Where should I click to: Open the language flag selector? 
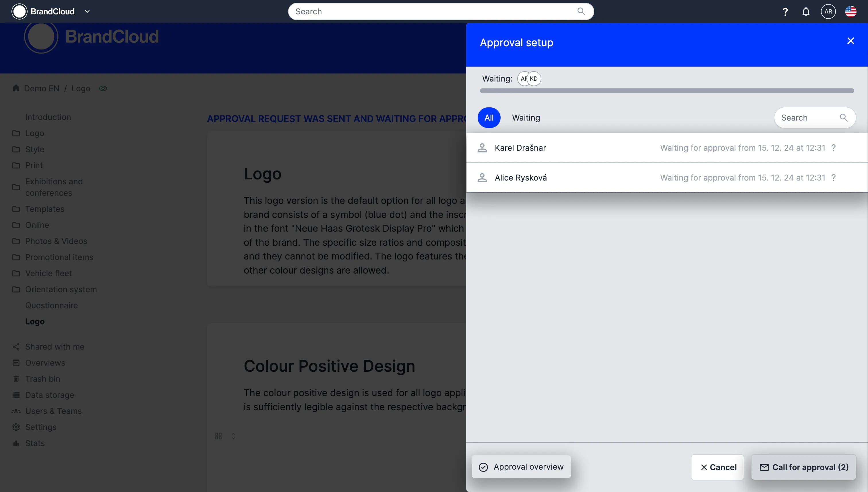pyautogui.click(x=850, y=11)
